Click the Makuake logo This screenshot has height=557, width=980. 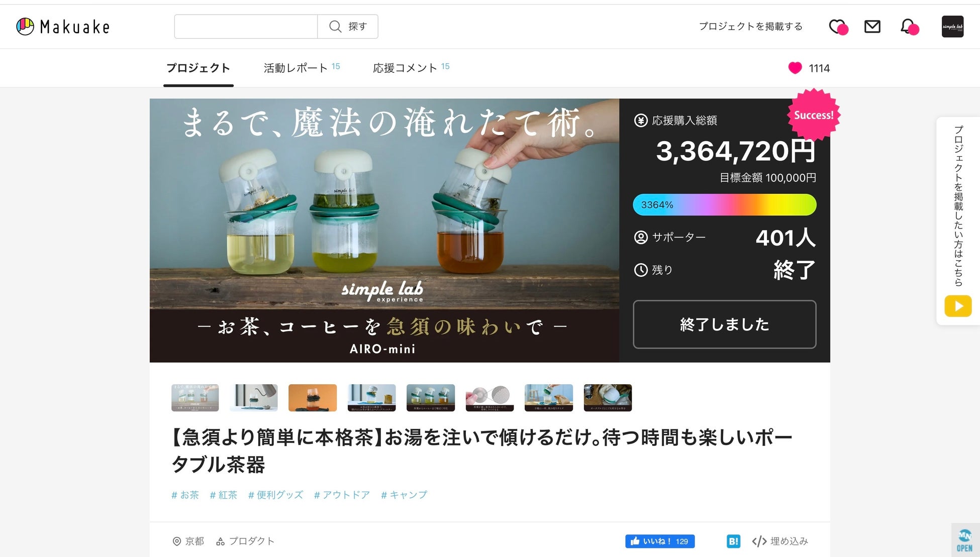point(63,27)
